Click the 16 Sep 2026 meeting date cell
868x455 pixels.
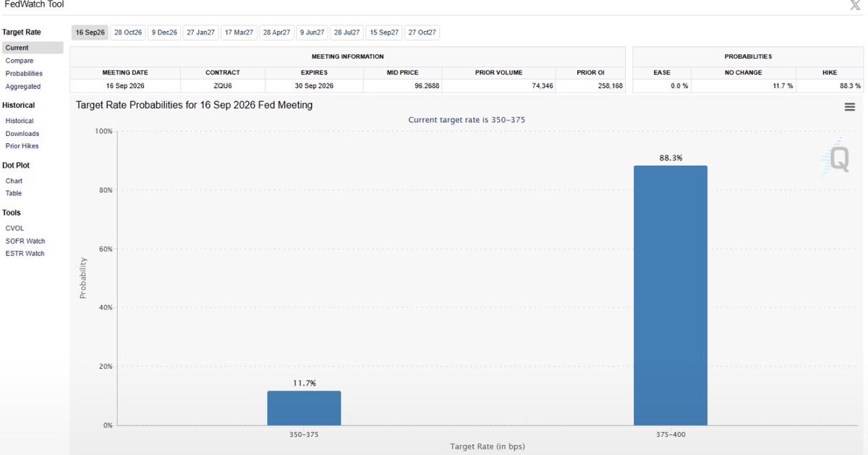click(125, 85)
